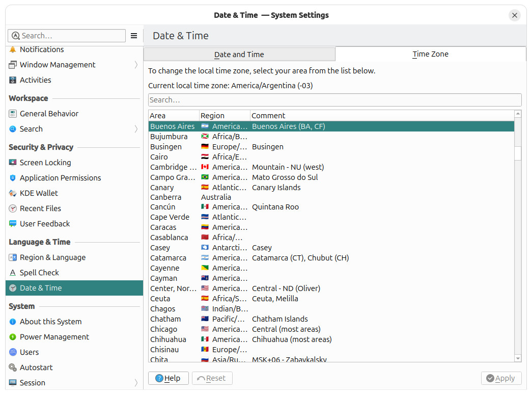
Task: Select the Cayenne row
Action: [x=331, y=268]
